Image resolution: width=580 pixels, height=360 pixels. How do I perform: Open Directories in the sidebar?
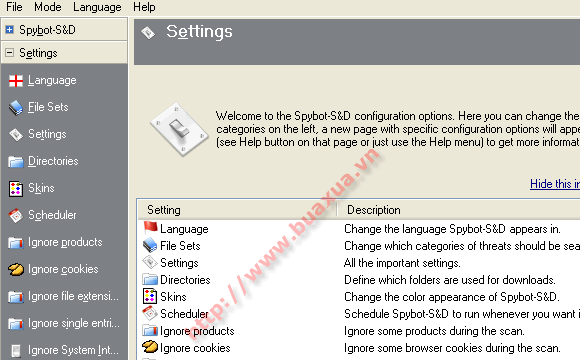(x=53, y=161)
